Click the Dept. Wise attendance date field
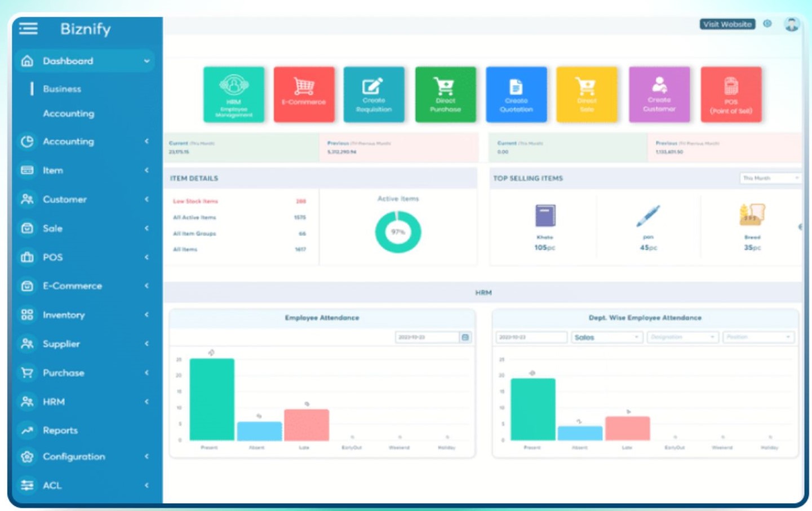 (531, 337)
